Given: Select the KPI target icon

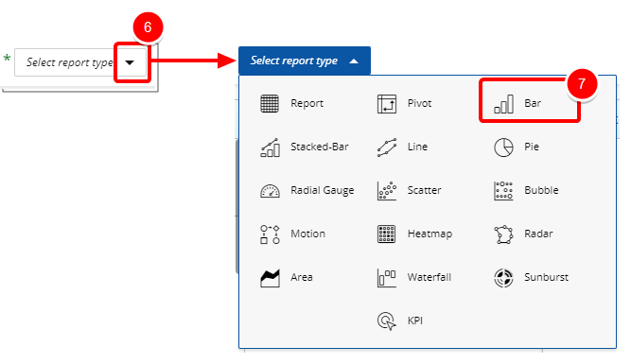Looking at the screenshot, I should point(386,321).
